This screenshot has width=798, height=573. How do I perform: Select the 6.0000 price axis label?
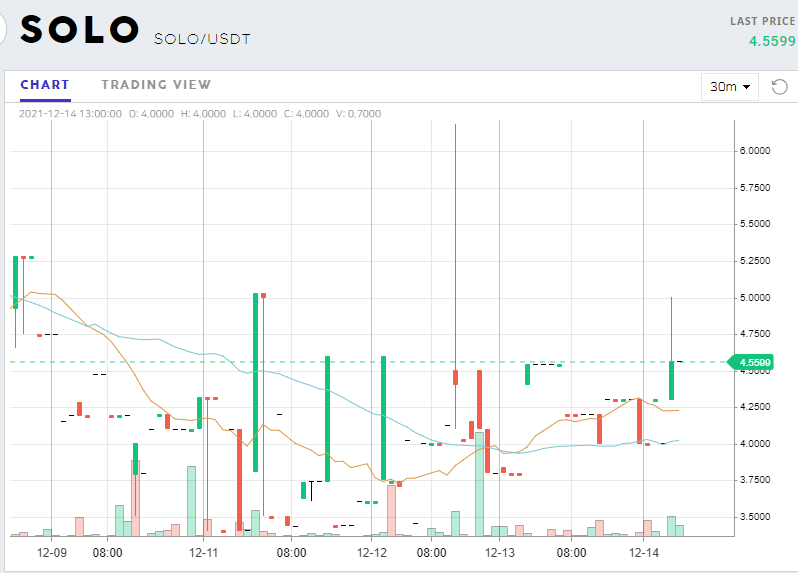(755, 151)
